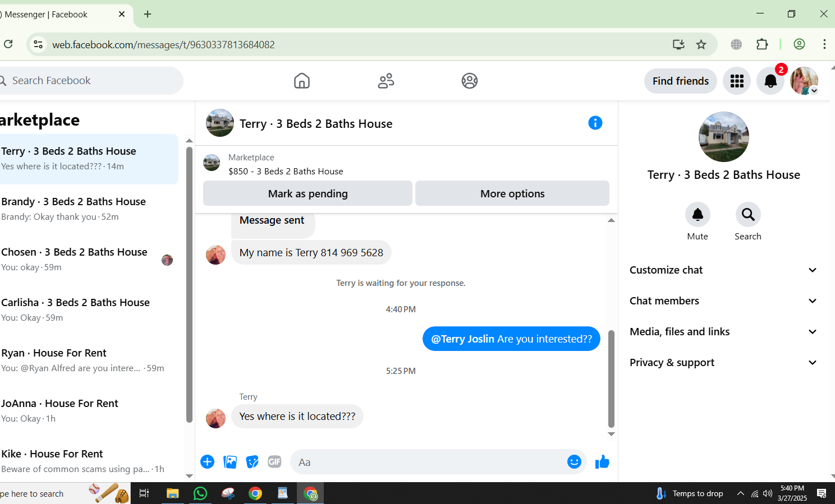Open the Groups icon in top navigation
835x504 pixels.
(x=470, y=81)
